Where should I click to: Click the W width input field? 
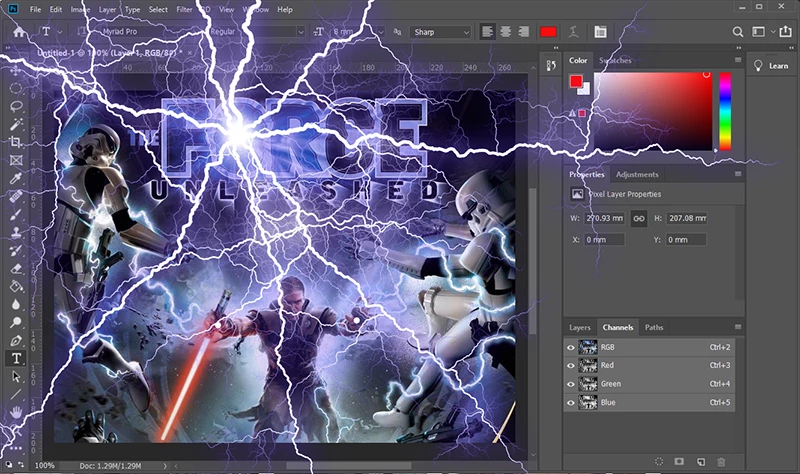tap(605, 218)
